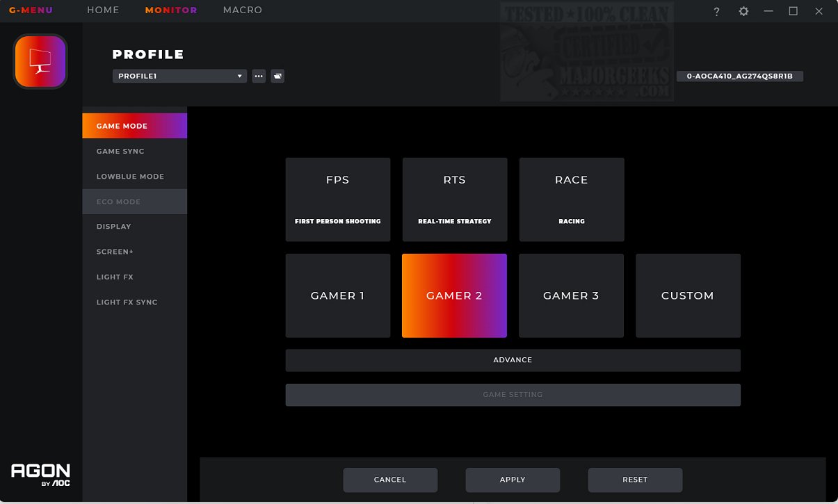This screenshot has width=838, height=504.
Task: Open the SCREEN+ settings section
Action: point(114,252)
